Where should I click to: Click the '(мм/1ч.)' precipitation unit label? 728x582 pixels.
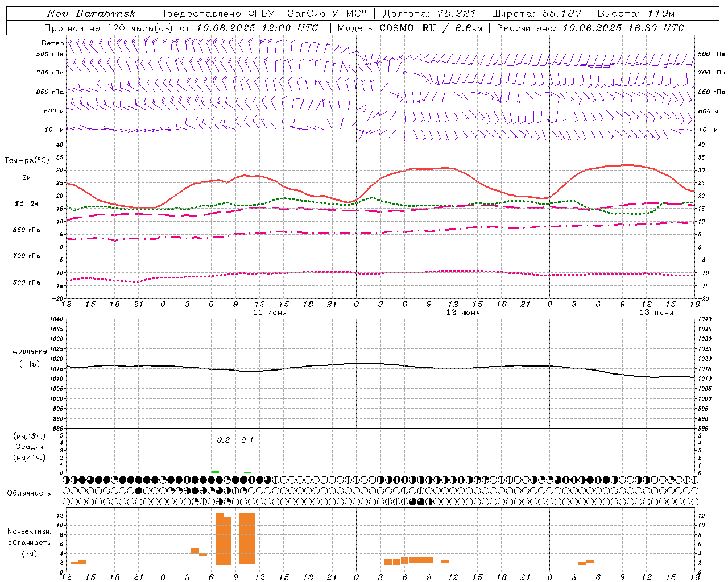(x=30, y=458)
